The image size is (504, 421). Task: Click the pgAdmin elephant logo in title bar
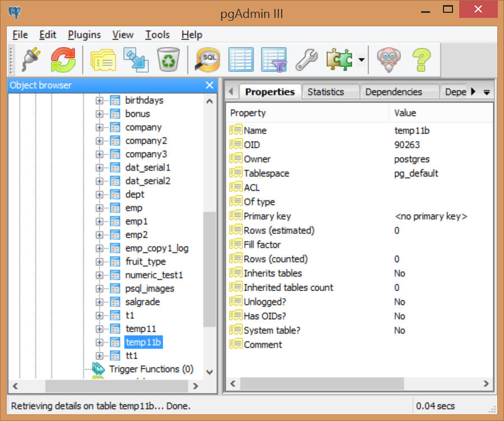(15, 13)
